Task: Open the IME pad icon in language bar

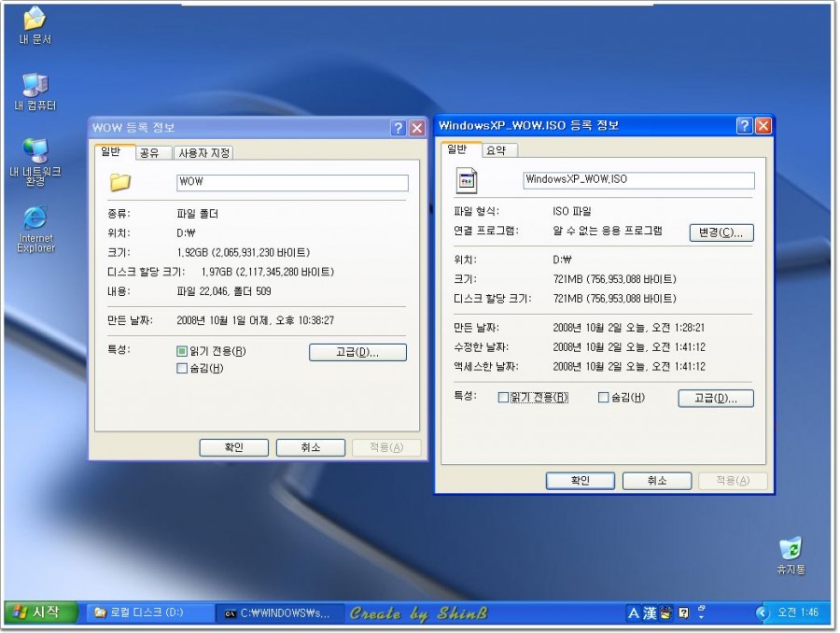Action: [x=665, y=613]
